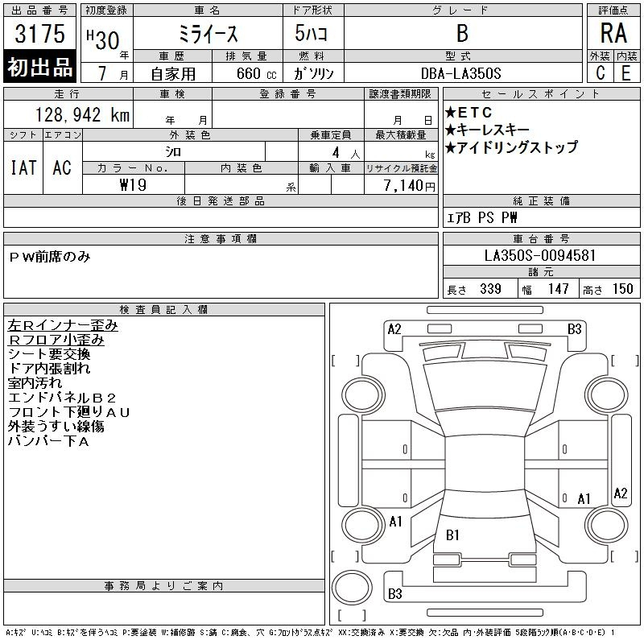644x644 pixels.
Task: Click the B1 mark on rear hatch
Action: pos(452,535)
